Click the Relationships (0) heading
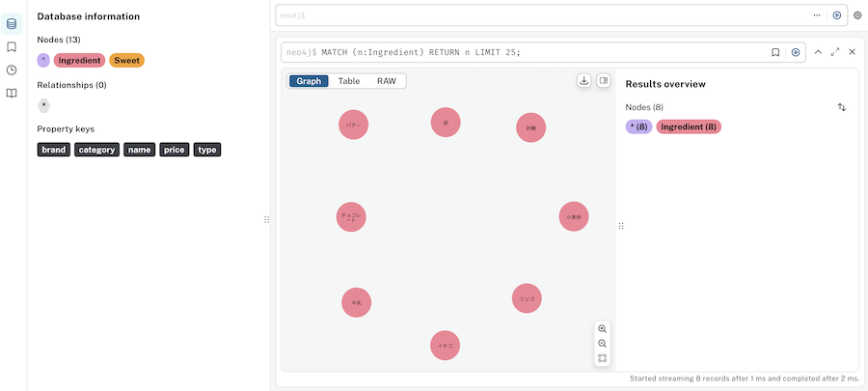 pyautogui.click(x=71, y=85)
